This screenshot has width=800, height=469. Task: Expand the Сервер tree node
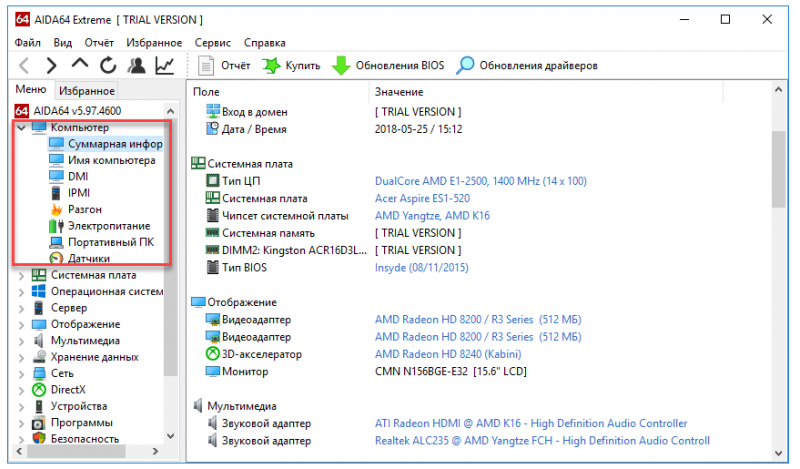(21, 309)
